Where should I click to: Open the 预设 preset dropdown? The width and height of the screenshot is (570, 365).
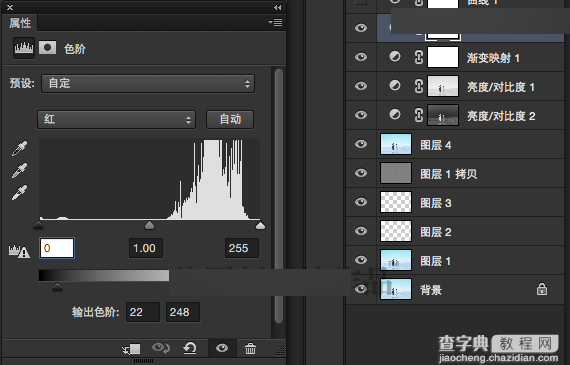coord(148,84)
